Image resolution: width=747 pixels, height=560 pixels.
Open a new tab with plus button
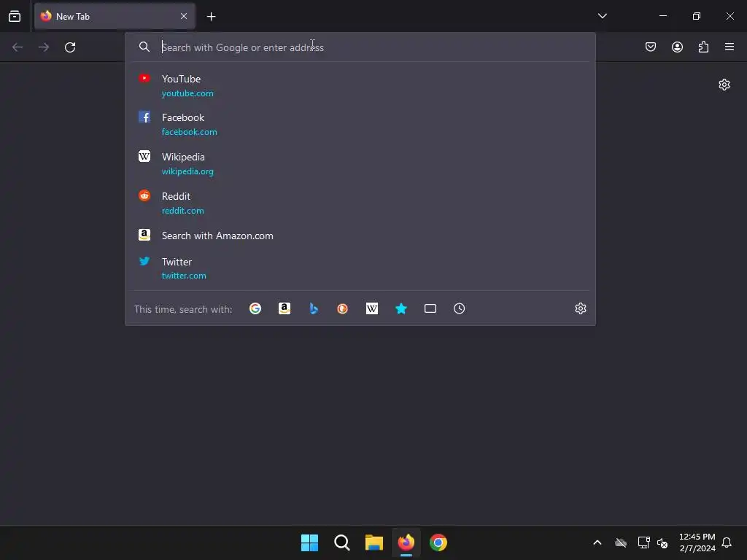(211, 17)
